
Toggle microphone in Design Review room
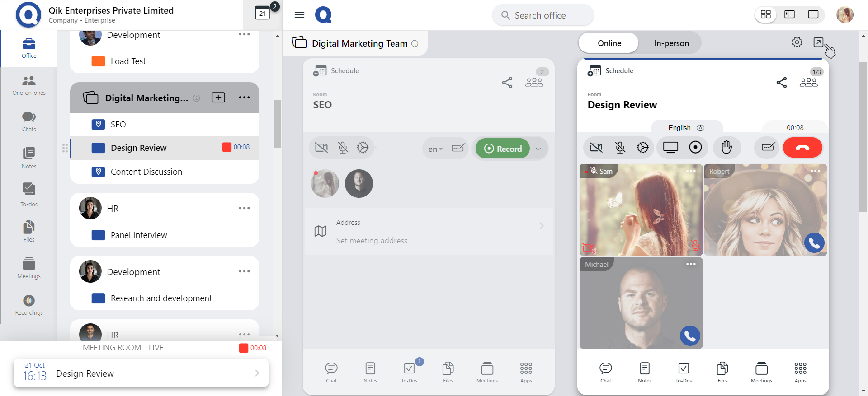(x=620, y=148)
